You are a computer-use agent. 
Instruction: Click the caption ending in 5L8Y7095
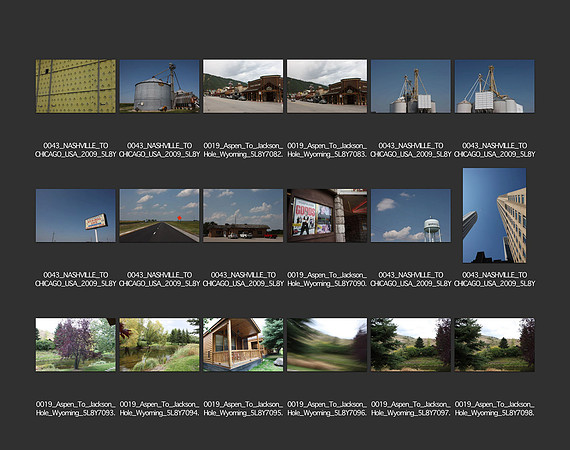coord(243,409)
